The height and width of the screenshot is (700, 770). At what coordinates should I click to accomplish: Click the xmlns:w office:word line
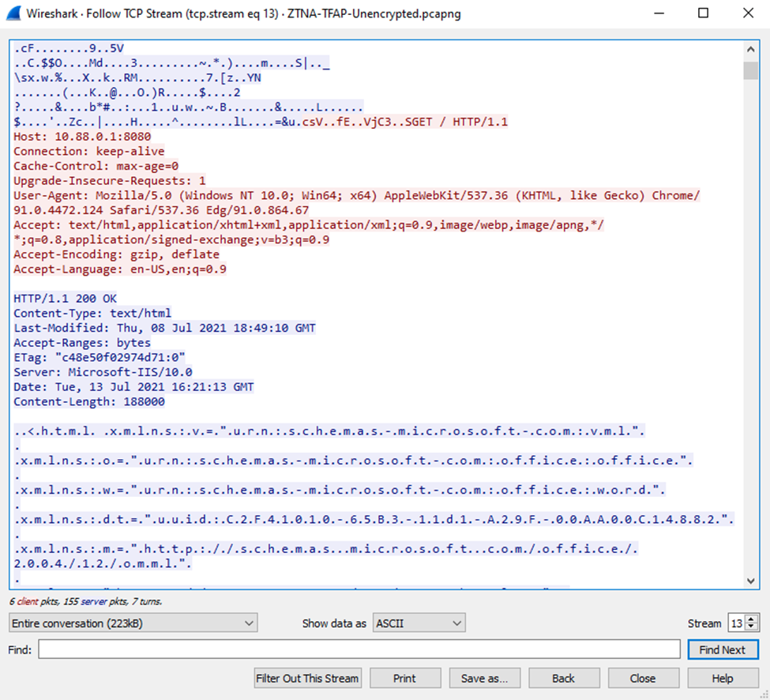pyautogui.click(x=340, y=490)
